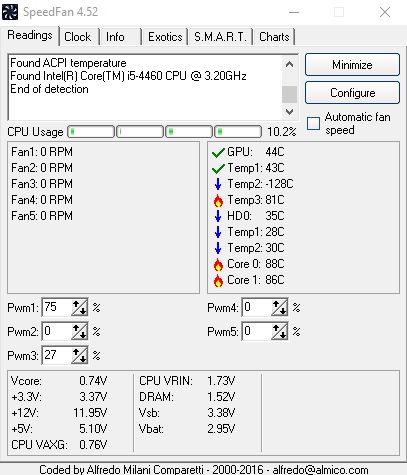Click the Vsb value 3.38V
Screen dimensions: 407x475
221,413
